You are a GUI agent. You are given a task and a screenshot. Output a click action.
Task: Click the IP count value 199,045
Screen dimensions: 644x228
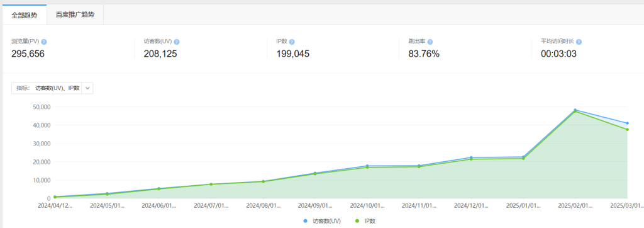(293, 54)
